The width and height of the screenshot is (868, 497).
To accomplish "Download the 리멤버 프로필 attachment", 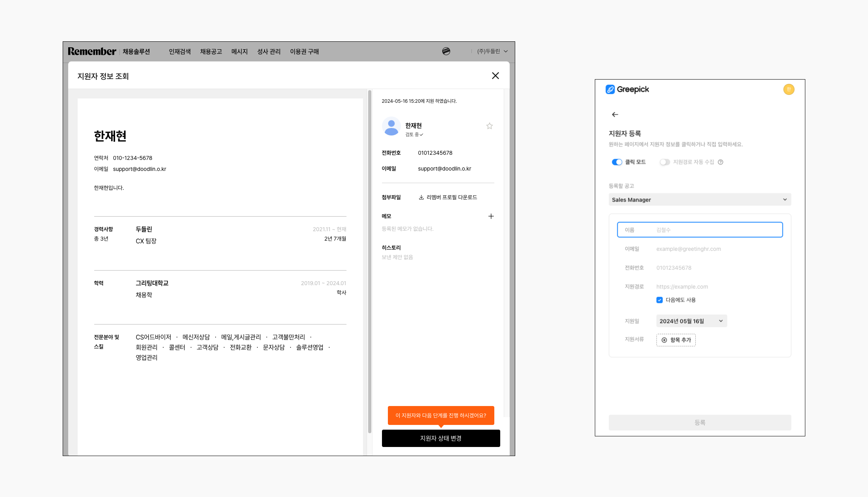I will 448,197.
